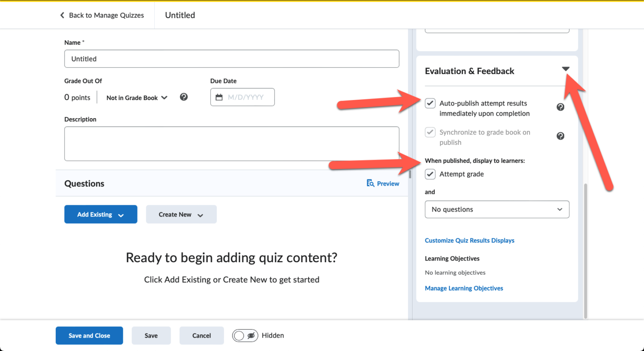Uncheck the Attempt grade checkbox

pyautogui.click(x=430, y=174)
